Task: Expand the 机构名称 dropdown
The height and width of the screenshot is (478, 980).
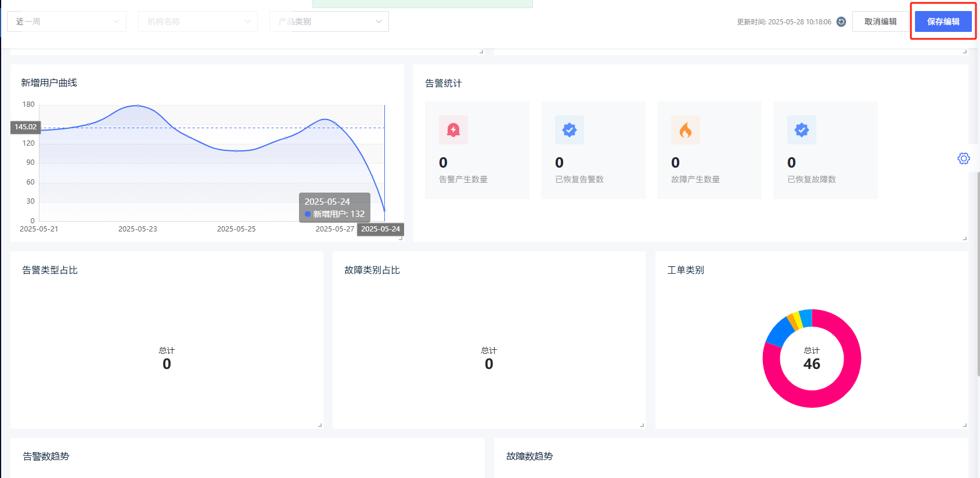Action: 198,21
